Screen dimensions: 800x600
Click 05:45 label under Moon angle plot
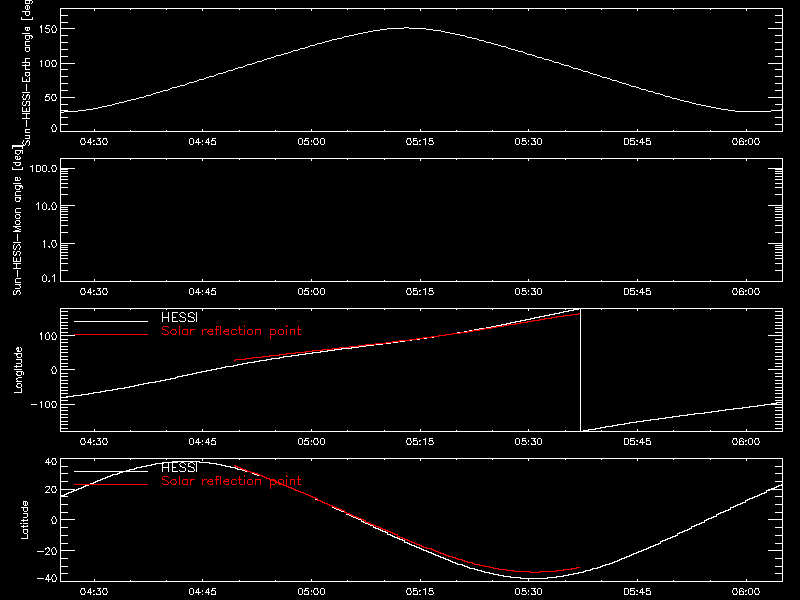pyautogui.click(x=637, y=292)
